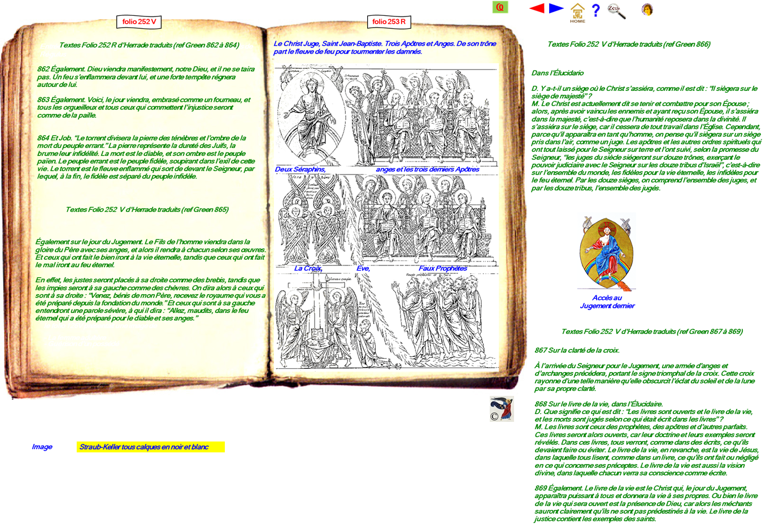Image resolution: width=766 pixels, height=532 pixels.
Task: Click heading 'Textes Folio 252 V d'Herrade traduits (ref Green 867 à 869)'
Action: tap(652, 332)
